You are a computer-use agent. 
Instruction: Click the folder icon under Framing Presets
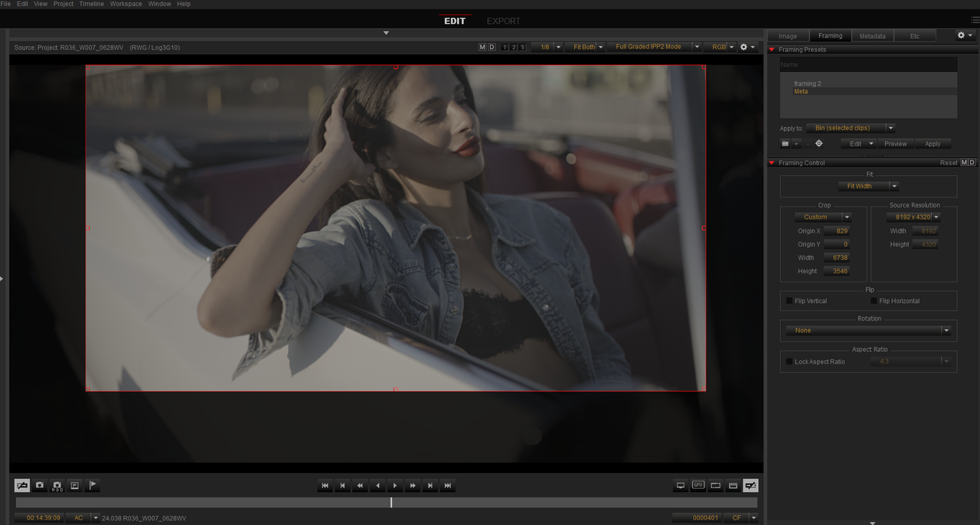(x=785, y=144)
